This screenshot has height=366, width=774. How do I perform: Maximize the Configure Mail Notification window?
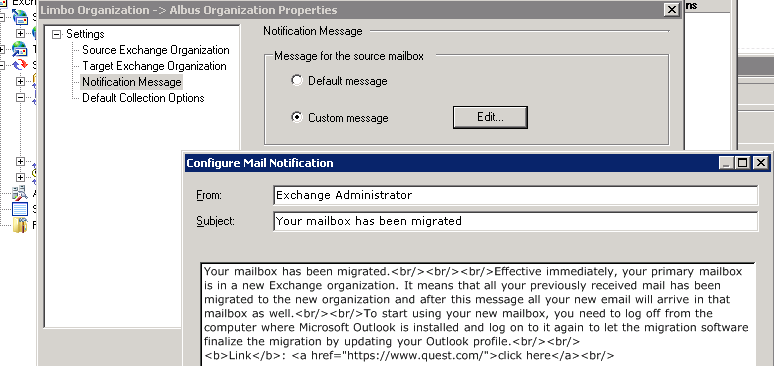pyautogui.click(x=742, y=163)
